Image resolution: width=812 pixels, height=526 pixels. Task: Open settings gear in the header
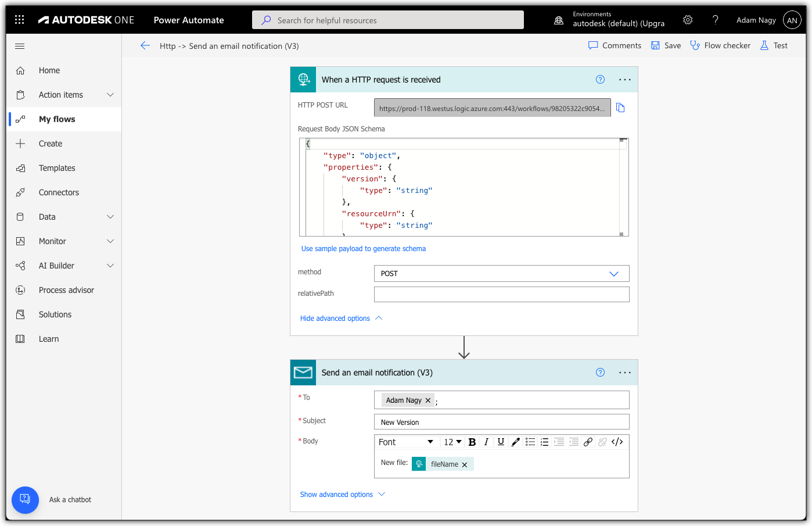[x=688, y=20]
